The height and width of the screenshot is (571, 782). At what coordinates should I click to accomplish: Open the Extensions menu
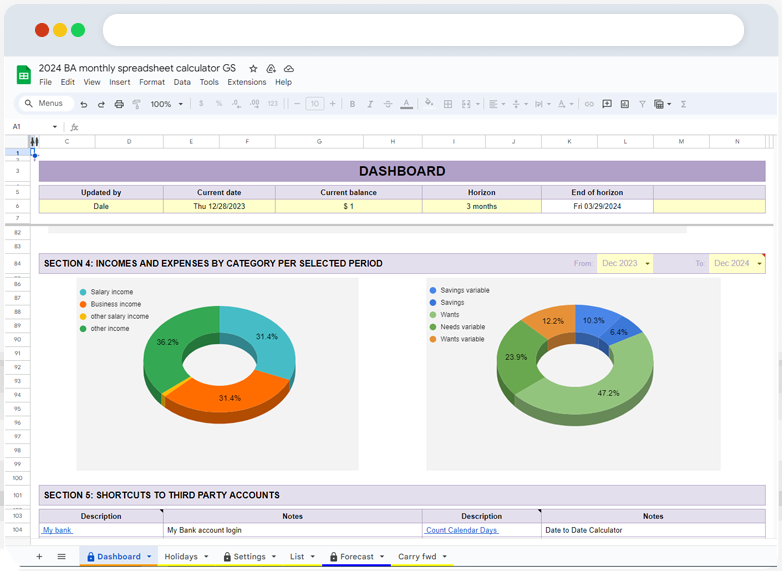pos(247,82)
